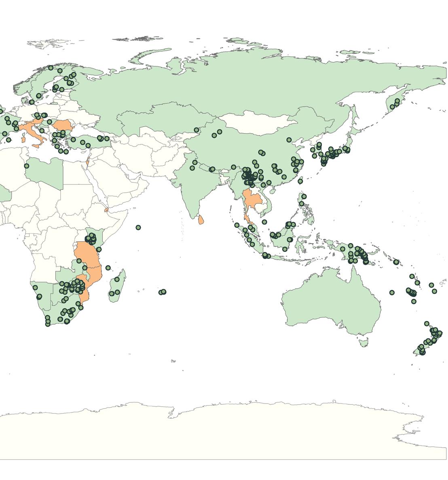Click the single marker on Taiwan
This screenshot has width=448, height=480.
coord(300,181)
